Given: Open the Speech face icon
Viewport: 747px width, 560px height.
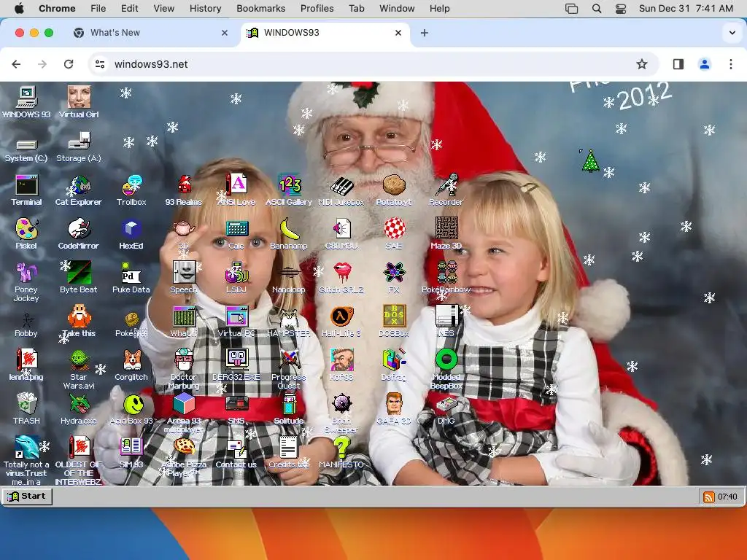Looking at the screenshot, I should click(184, 273).
